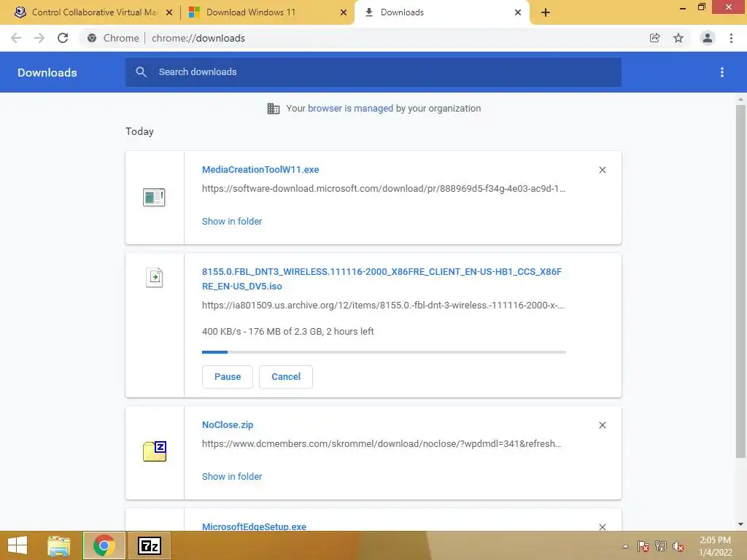Open the 'browser is managed' link
Image resolution: width=747 pixels, height=560 pixels.
tap(350, 109)
